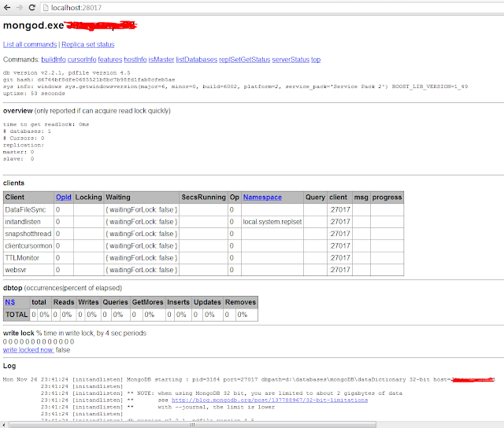This screenshot has width=504, height=428.
Task: Click the db version v2.2.1 line
Action: click(66, 73)
